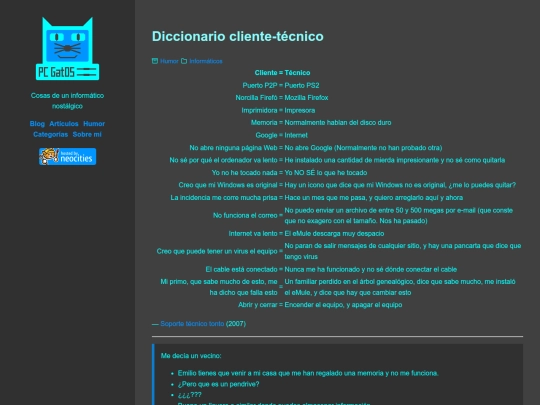Select the word Imprimidora
This screenshot has height=405, width=540.
(259, 111)
